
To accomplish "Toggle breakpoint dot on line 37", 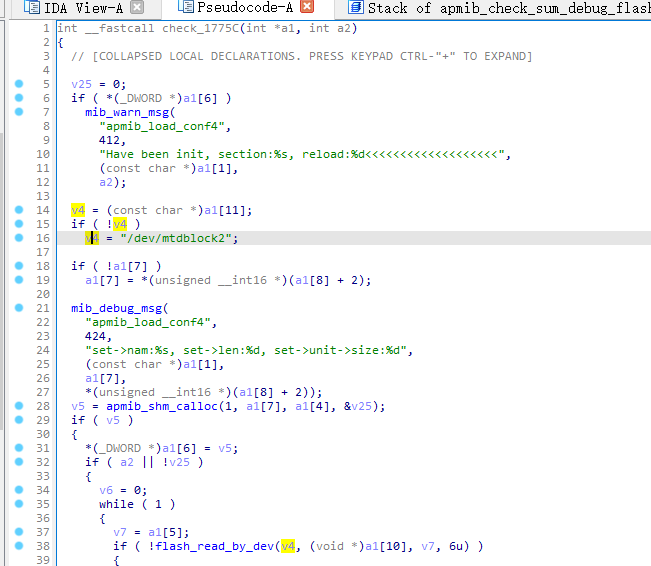I will click(19, 532).
